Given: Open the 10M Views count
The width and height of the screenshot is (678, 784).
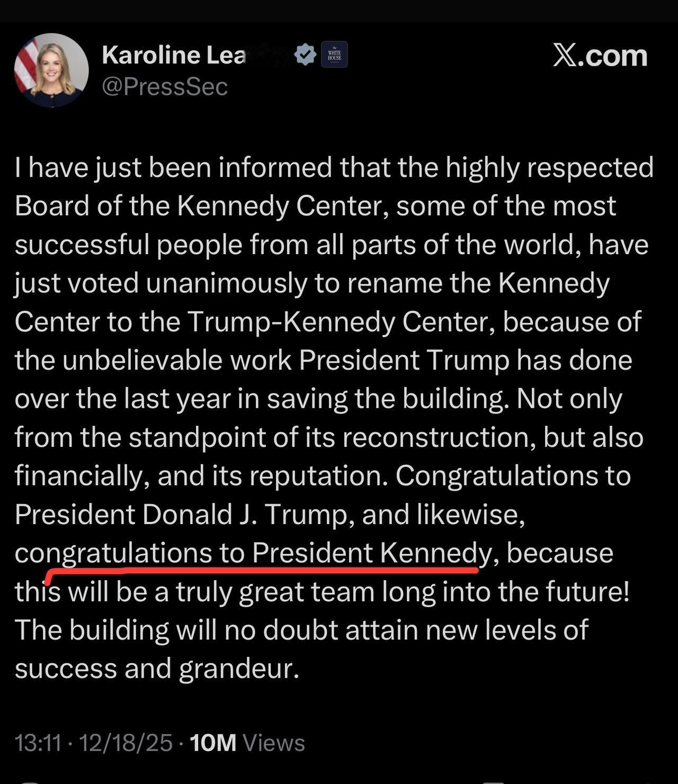Looking at the screenshot, I should 213,743.
